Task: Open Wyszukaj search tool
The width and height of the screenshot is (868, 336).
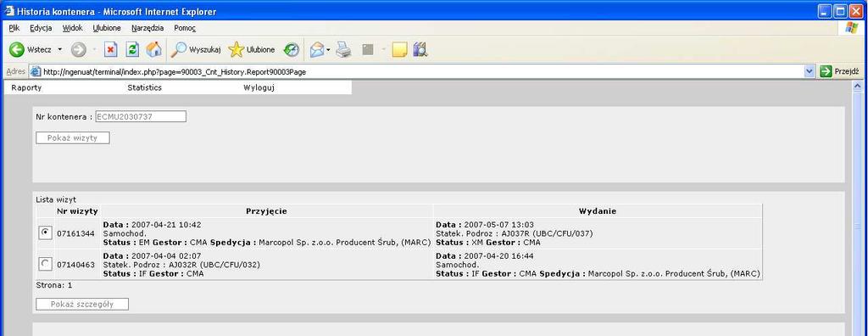Action: (x=196, y=50)
